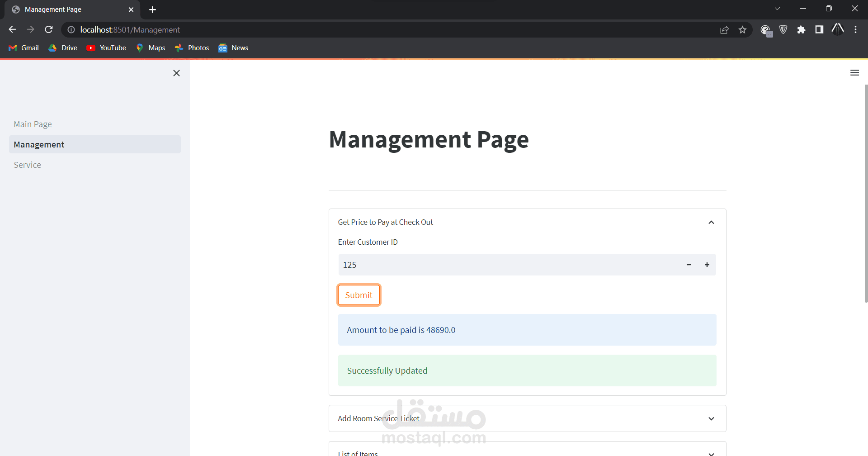This screenshot has height=456, width=868.
Task: Go to Main Page in sidebar
Action: coord(33,124)
